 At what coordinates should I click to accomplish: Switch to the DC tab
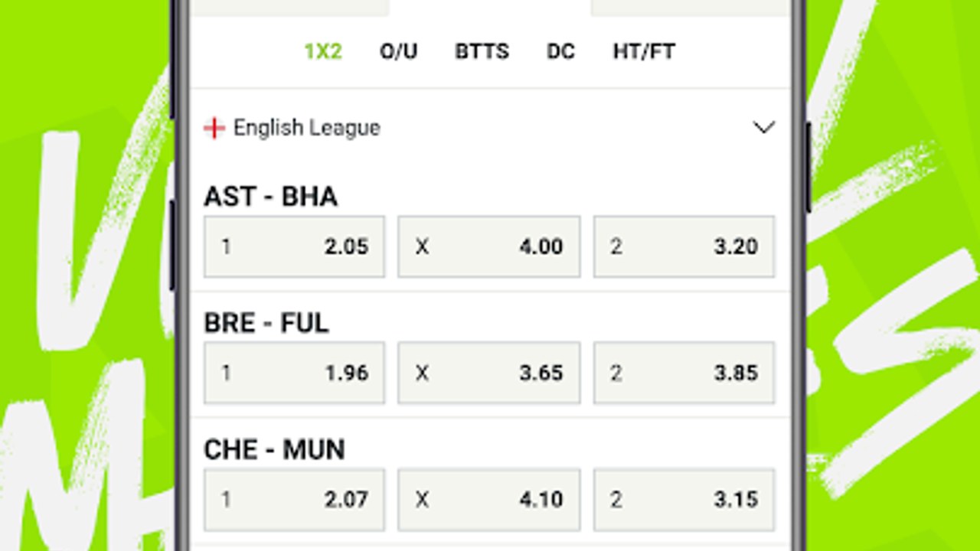[x=560, y=51]
